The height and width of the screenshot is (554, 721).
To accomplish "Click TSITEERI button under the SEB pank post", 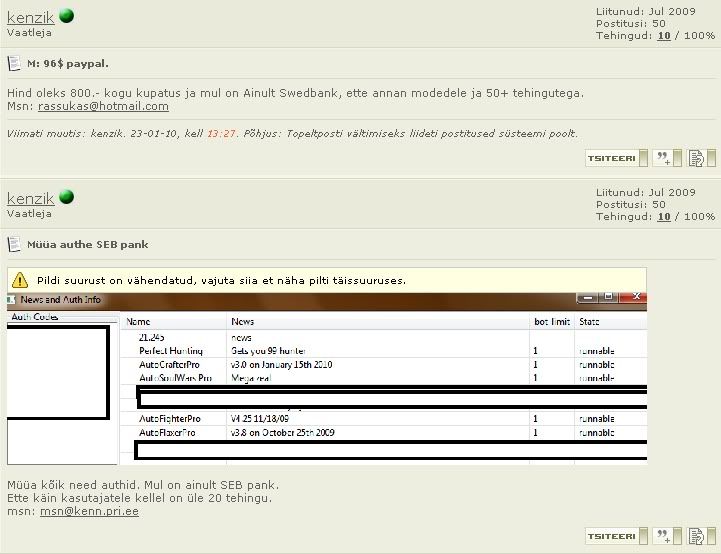I will click(x=614, y=537).
